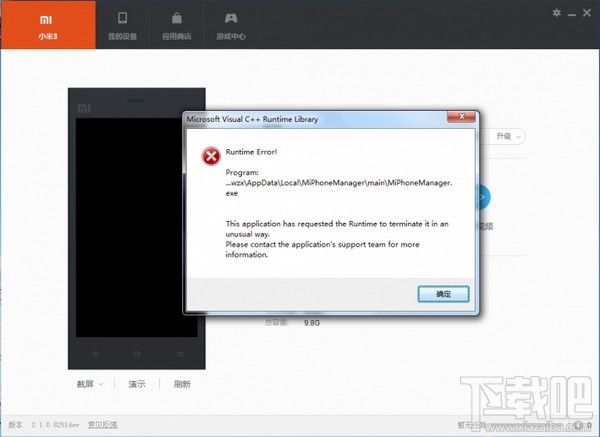This screenshot has height=437, width=600.
Task: Open settings via the gear icon
Action: (x=556, y=13)
